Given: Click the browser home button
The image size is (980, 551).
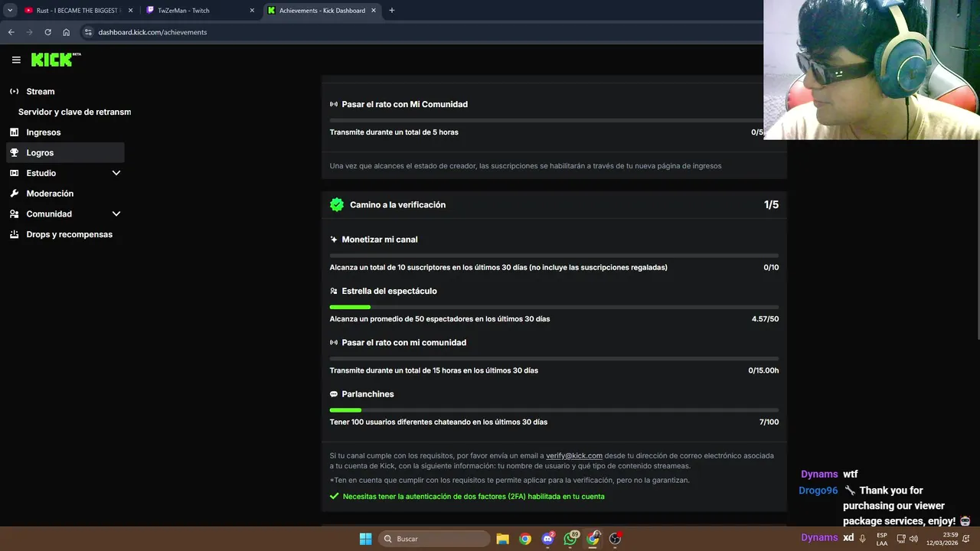Looking at the screenshot, I should pos(67,32).
